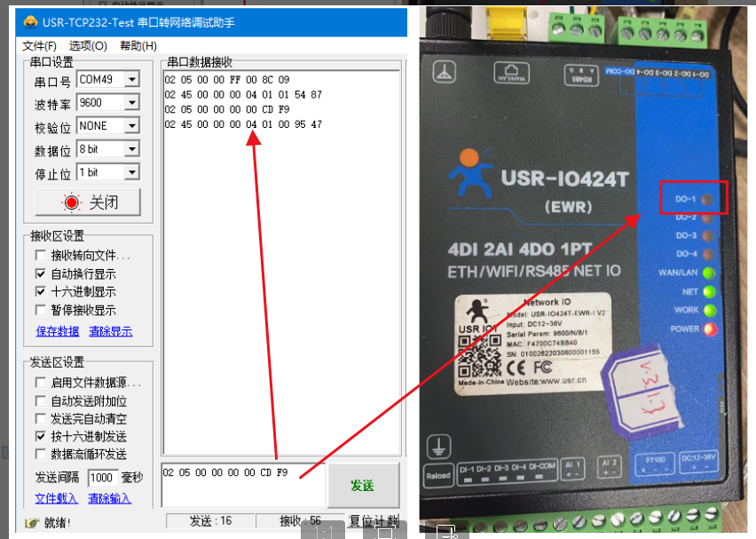This screenshot has width=756, height=539.
Task: Click the 清除显示 link
Action: pos(110,331)
